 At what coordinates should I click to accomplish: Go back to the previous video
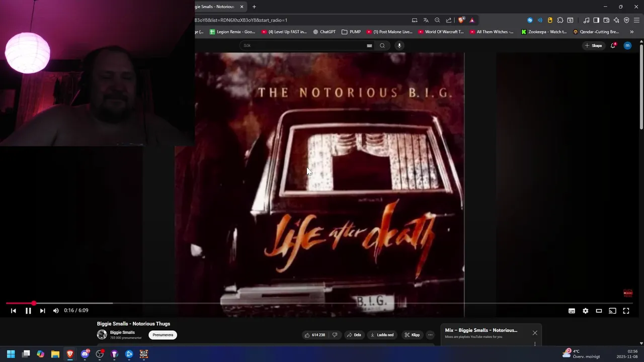(14, 311)
